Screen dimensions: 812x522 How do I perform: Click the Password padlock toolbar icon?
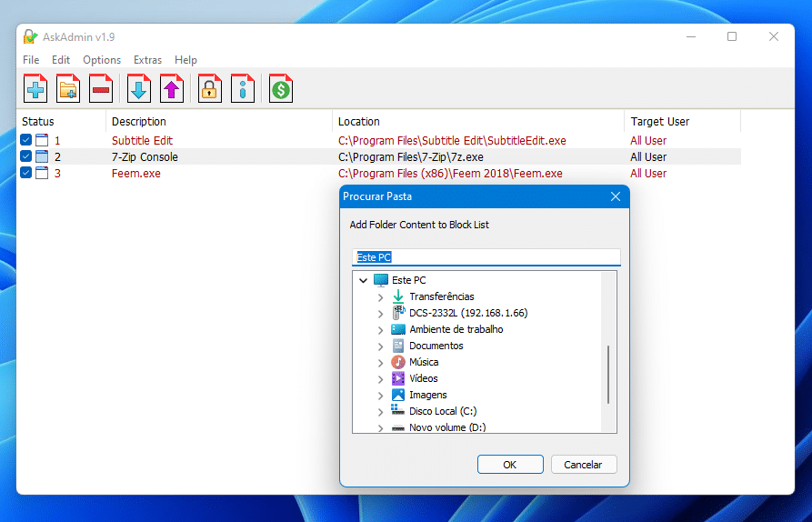point(210,88)
